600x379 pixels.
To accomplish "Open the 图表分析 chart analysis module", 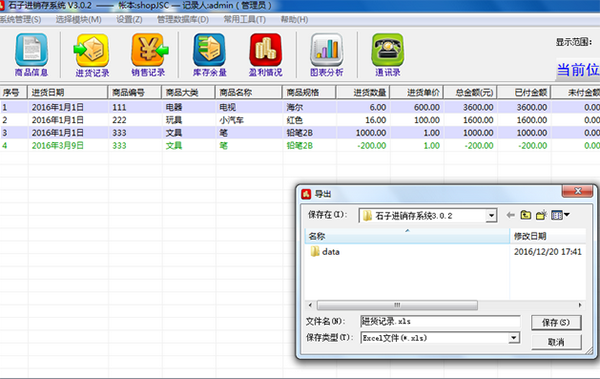I will [326, 55].
